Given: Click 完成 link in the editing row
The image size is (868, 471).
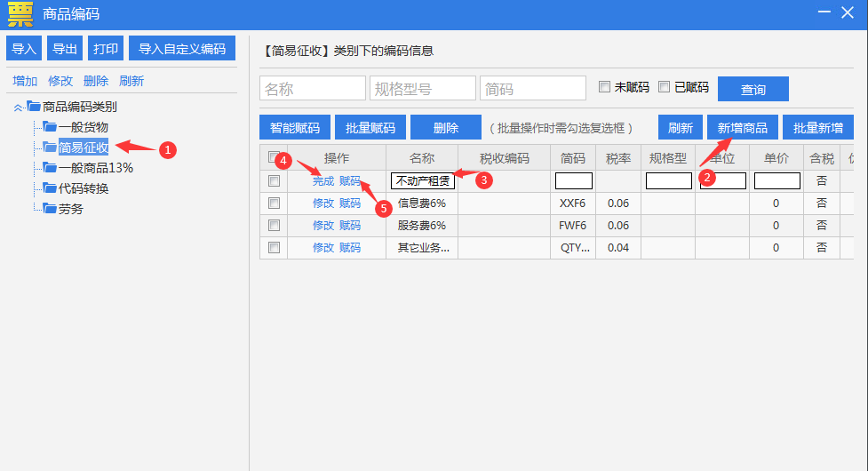Looking at the screenshot, I should click(323, 181).
